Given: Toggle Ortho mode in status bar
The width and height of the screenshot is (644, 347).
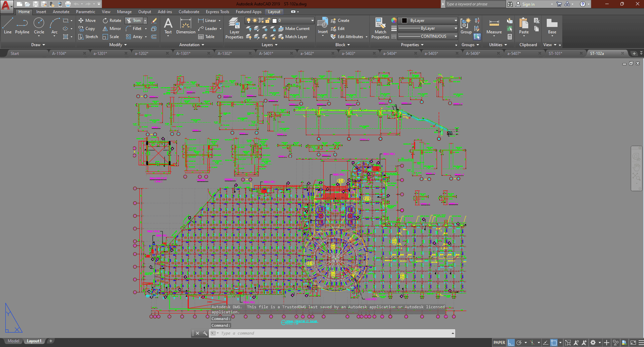Looking at the screenshot, I should pyautogui.click(x=511, y=343).
